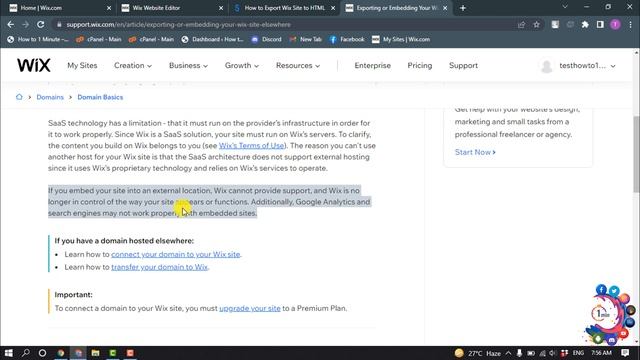Expand the Business dropdown menu
Screen dimensions: 640x360
click(x=188, y=66)
